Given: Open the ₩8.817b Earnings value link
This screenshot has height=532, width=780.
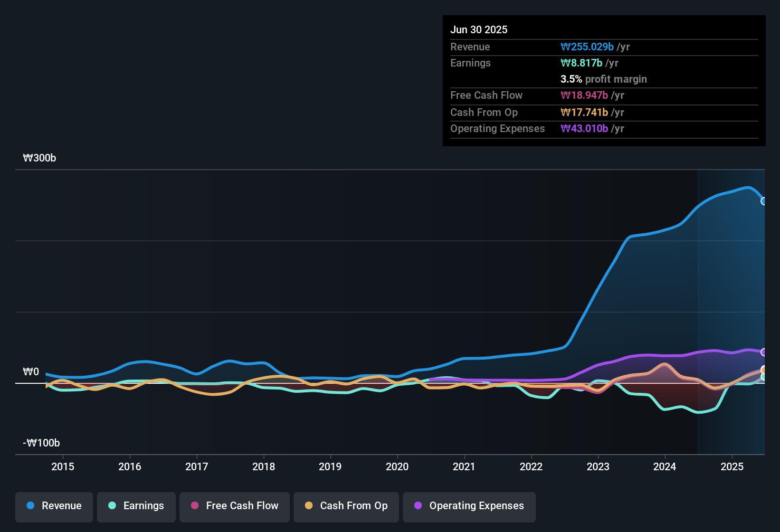Looking at the screenshot, I should (581, 63).
